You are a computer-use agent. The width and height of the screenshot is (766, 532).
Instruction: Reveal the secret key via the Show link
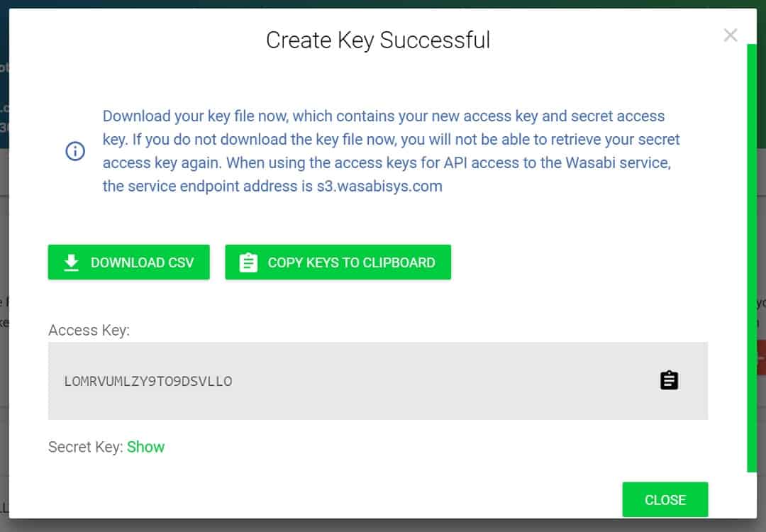click(x=145, y=447)
